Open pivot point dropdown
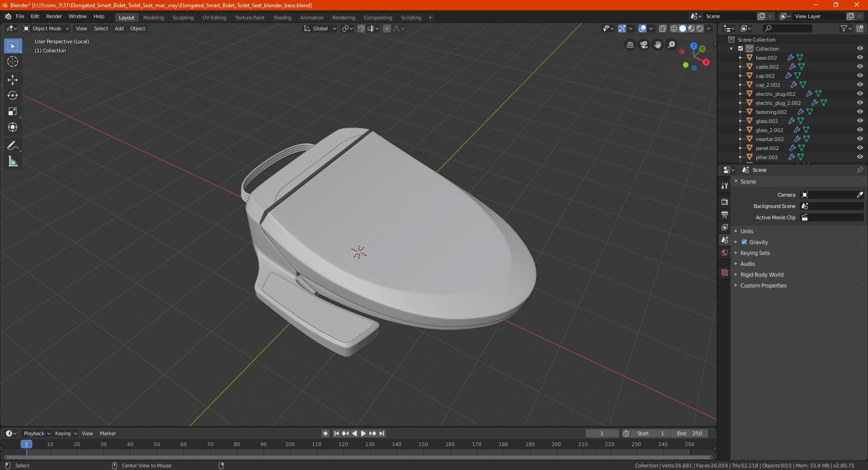The width and height of the screenshot is (868, 470). tap(347, 28)
